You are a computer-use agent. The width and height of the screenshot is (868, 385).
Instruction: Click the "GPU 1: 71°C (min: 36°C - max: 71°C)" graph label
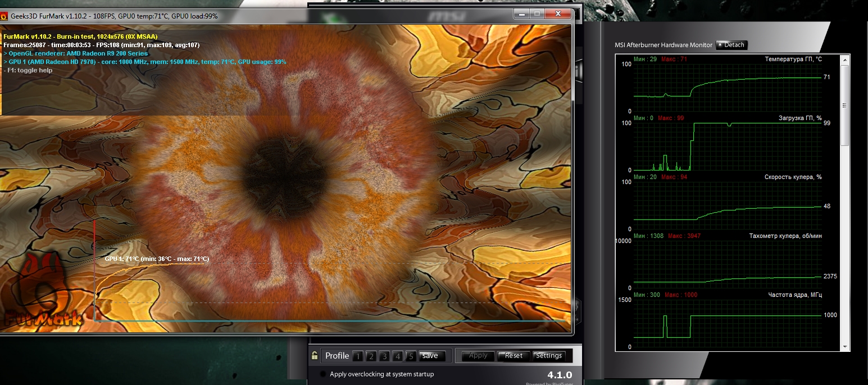157,259
